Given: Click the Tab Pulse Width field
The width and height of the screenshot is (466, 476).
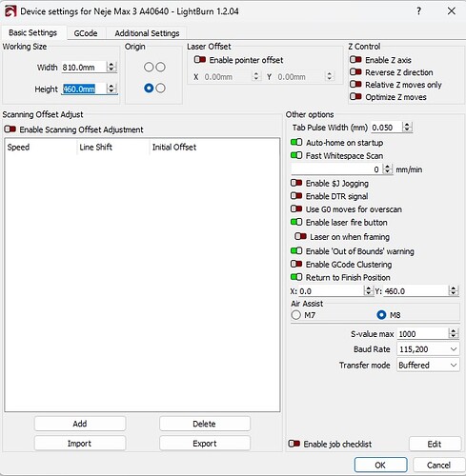Looking at the screenshot, I should pyautogui.click(x=387, y=128).
